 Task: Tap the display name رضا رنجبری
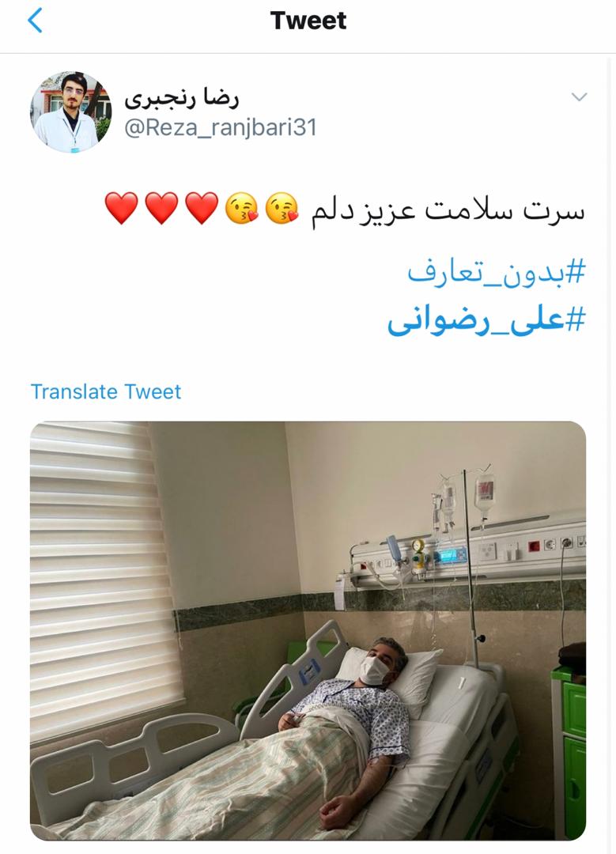coord(181,98)
